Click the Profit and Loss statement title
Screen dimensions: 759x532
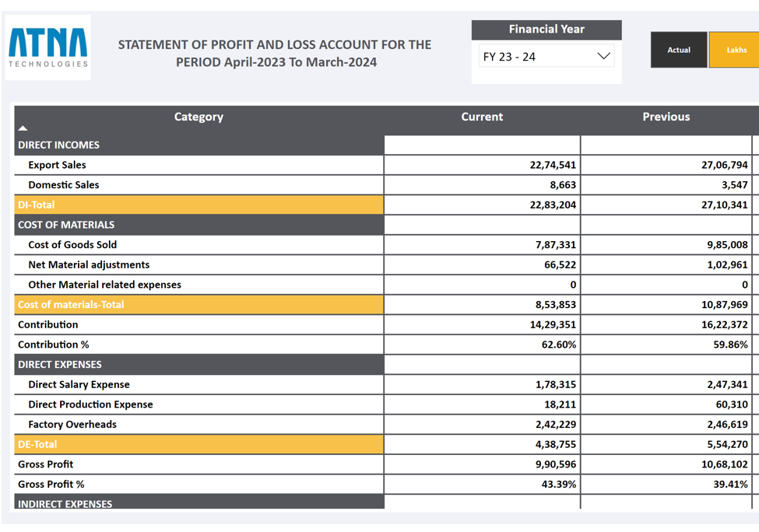click(275, 53)
